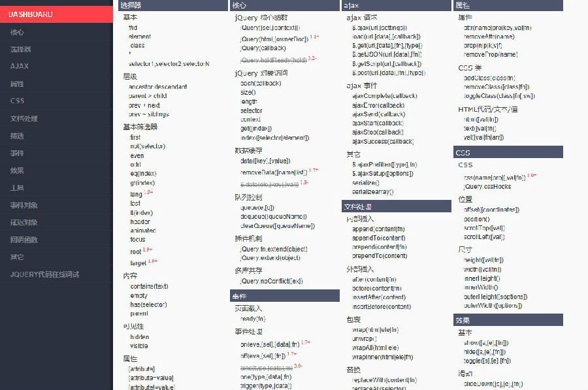Open height([val|fn]) link
This screenshot has height=390, width=588.
pyautogui.click(x=483, y=260)
